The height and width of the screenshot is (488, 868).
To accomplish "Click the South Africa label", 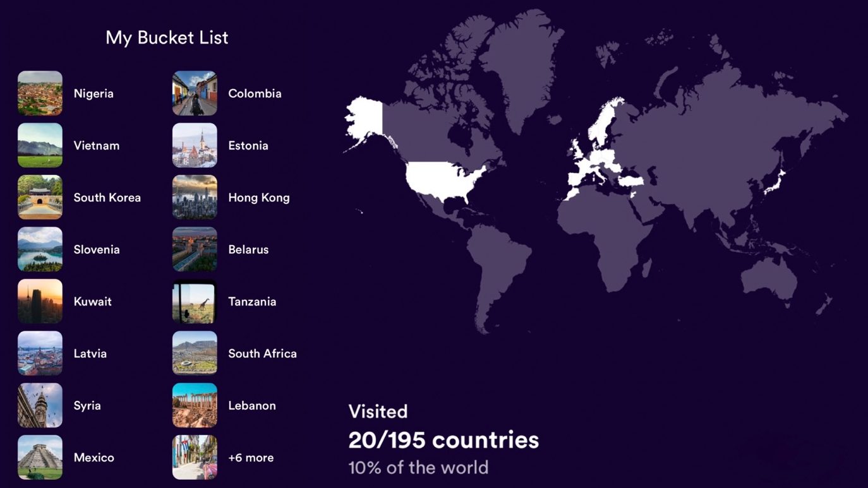I will tap(262, 354).
